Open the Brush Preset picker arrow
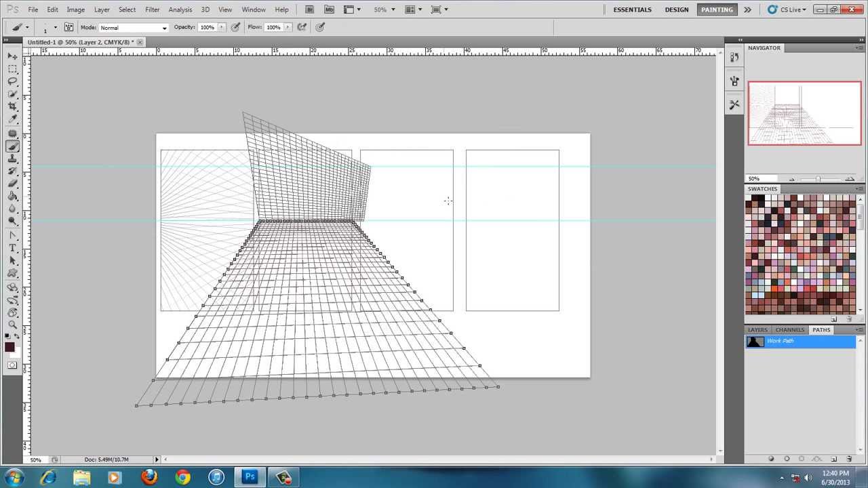The width and height of the screenshot is (868, 488). tap(55, 28)
